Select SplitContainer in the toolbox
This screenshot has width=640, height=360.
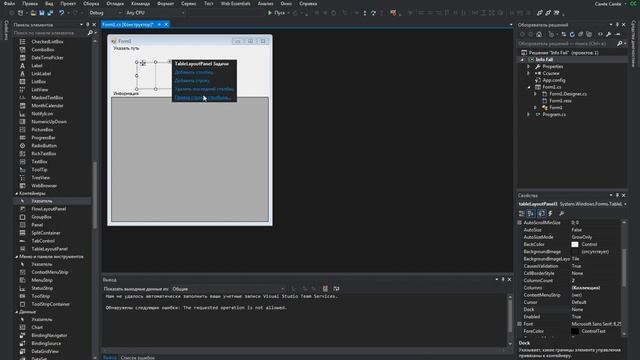click(46, 233)
